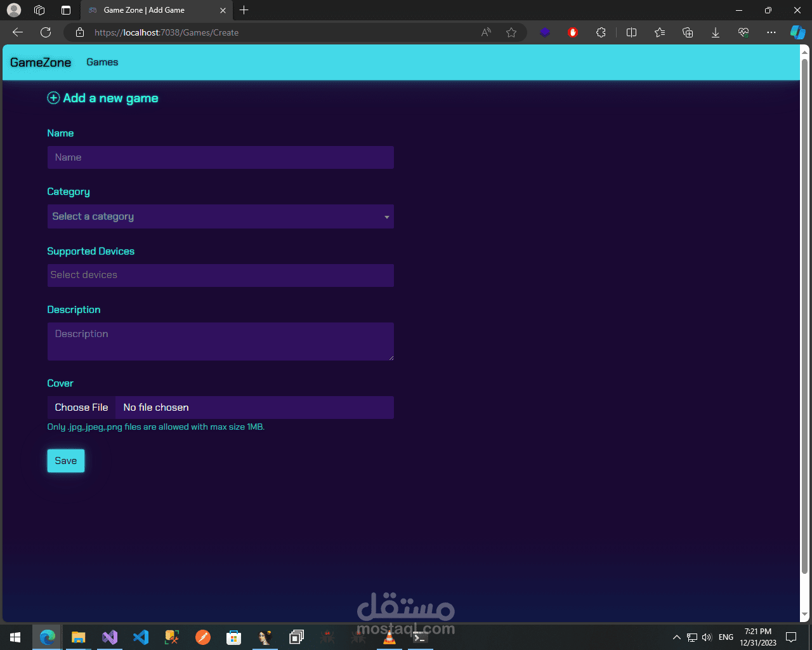The width and height of the screenshot is (812, 650).
Task: Open Microsoft Edge from the taskbar
Action: click(48, 637)
